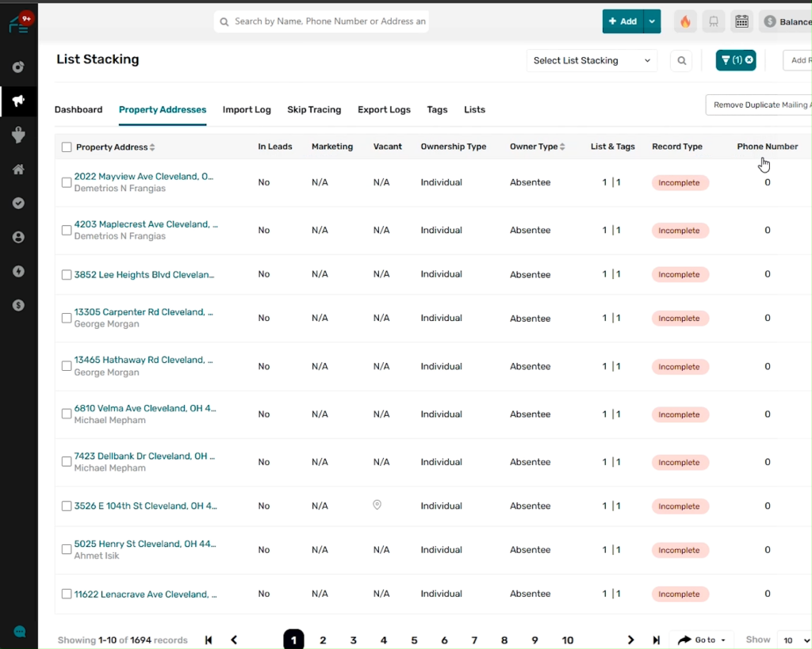Expand the arrow next to Add button
The height and width of the screenshot is (649, 812).
(652, 21)
